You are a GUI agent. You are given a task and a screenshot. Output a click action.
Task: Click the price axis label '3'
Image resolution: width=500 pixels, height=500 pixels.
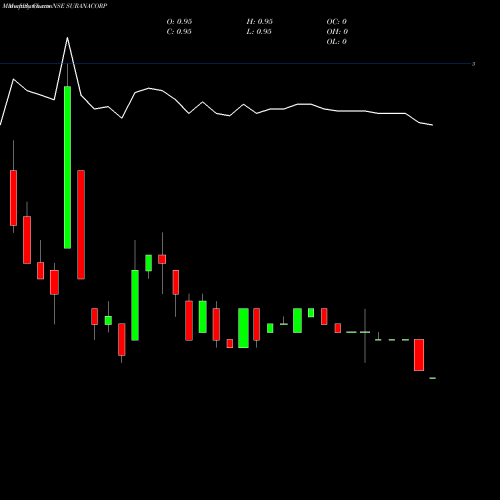click(473, 64)
